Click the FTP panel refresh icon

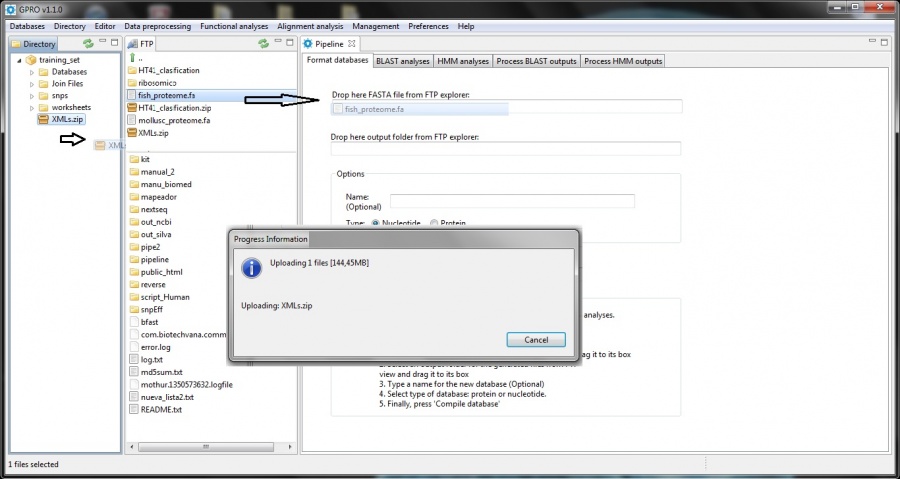pyautogui.click(x=264, y=44)
